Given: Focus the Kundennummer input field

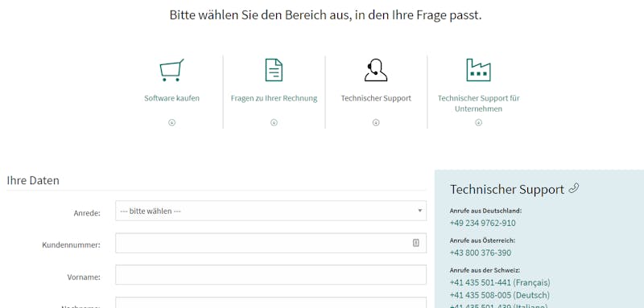Looking at the screenshot, I should coord(270,243).
